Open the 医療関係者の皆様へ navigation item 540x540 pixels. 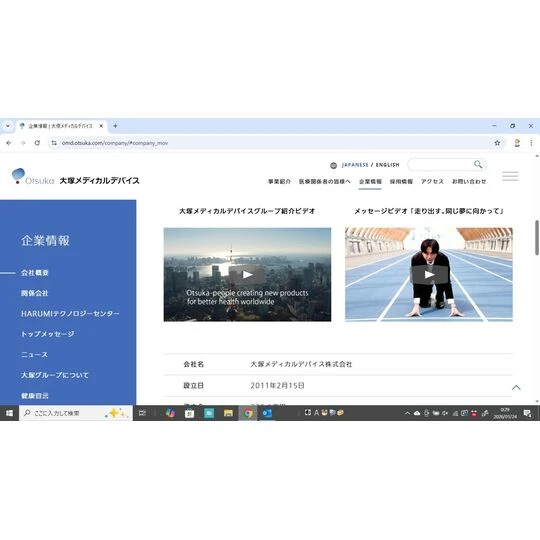pos(324,181)
